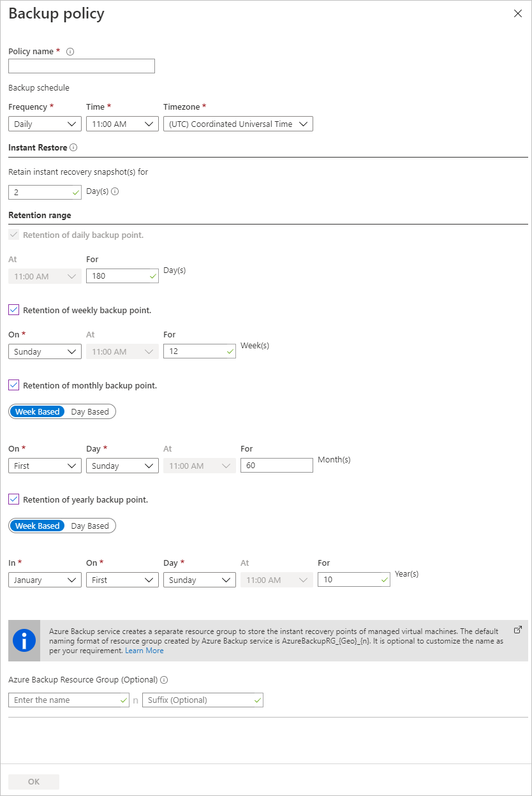Open the monthly Day dropdown showing Sunday
Viewport: 532px width, 796px height.
tap(122, 466)
